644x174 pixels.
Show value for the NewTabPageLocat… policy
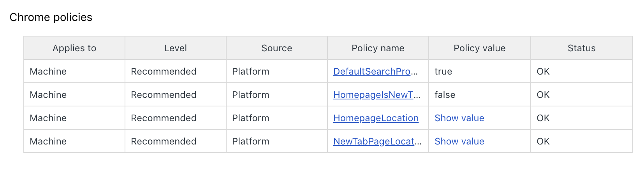[x=459, y=141]
